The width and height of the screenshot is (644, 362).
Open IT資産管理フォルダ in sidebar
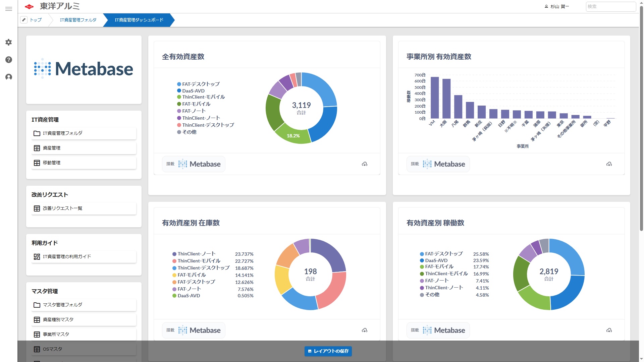pyautogui.click(x=84, y=133)
